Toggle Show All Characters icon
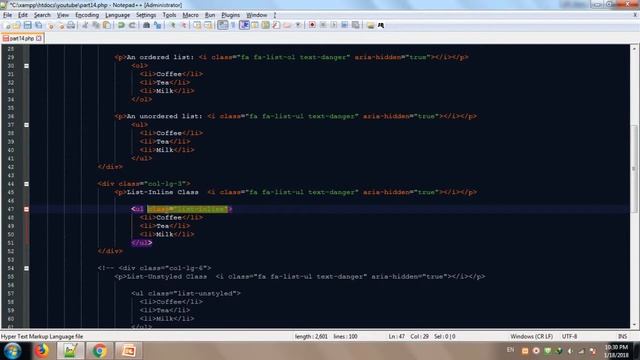 click(233, 25)
